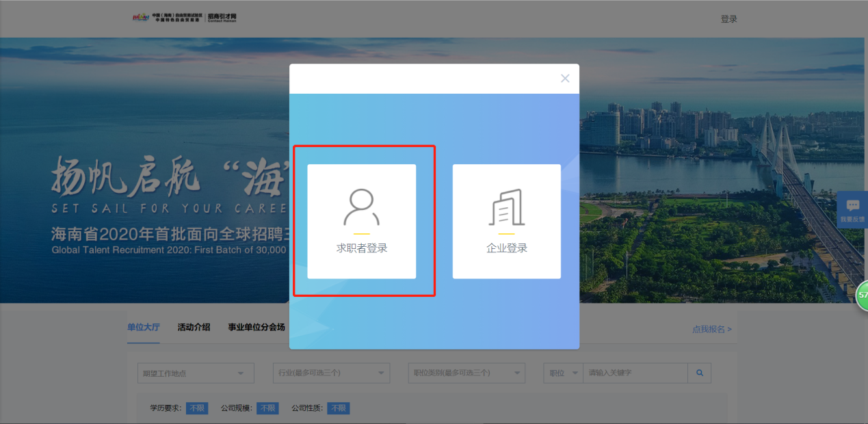
Task: Open the 职位 search type dropdown
Action: click(x=563, y=373)
